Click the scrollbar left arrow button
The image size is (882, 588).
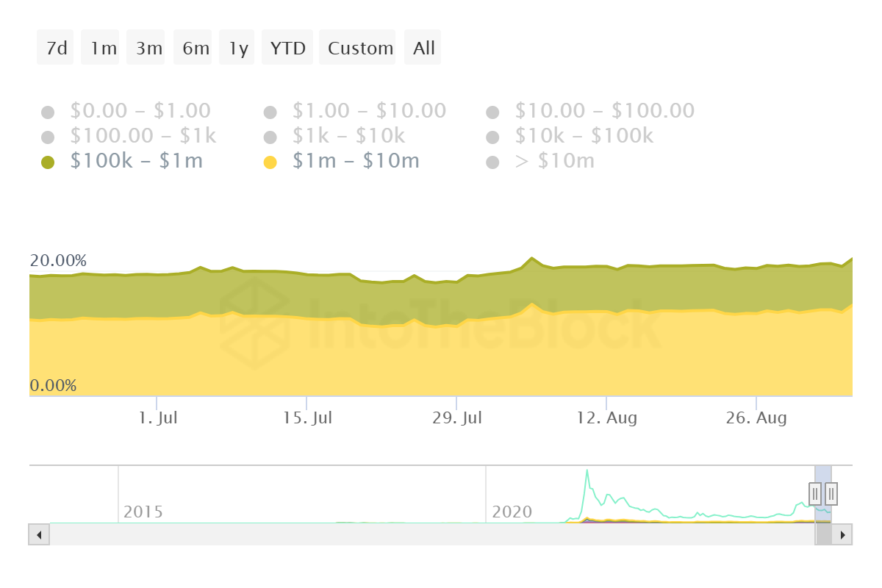[x=39, y=534]
